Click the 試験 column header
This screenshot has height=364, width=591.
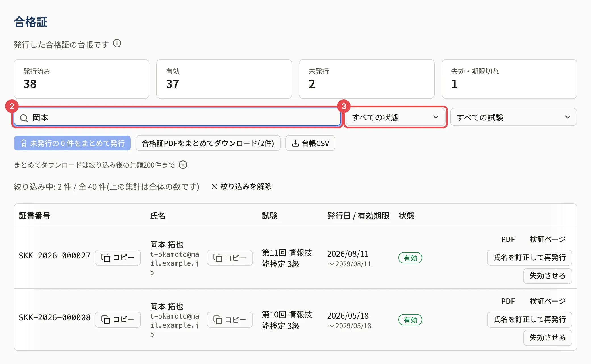point(270,216)
